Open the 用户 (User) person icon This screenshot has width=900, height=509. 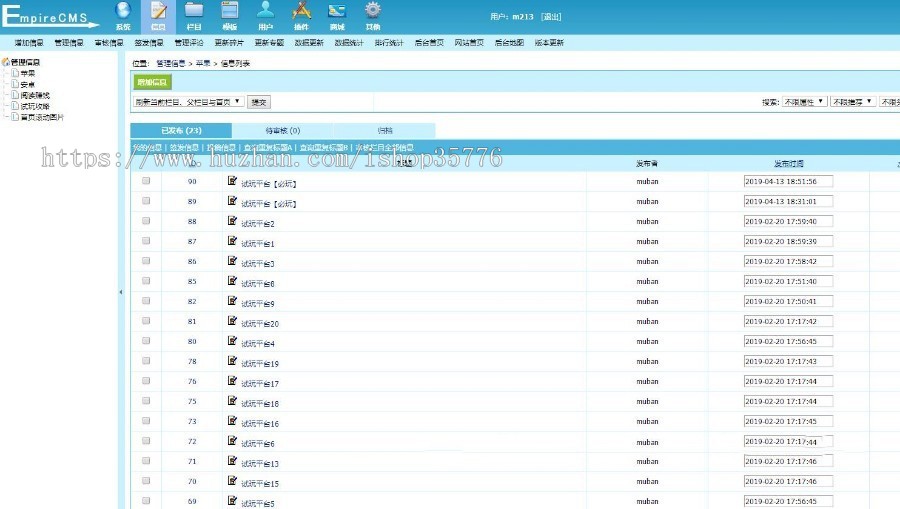265,10
